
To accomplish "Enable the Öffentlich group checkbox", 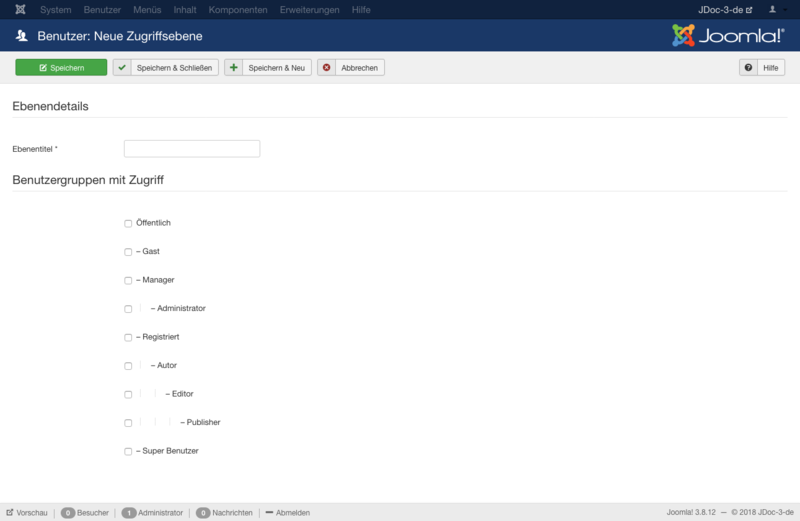I will pyautogui.click(x=128, y=223).
